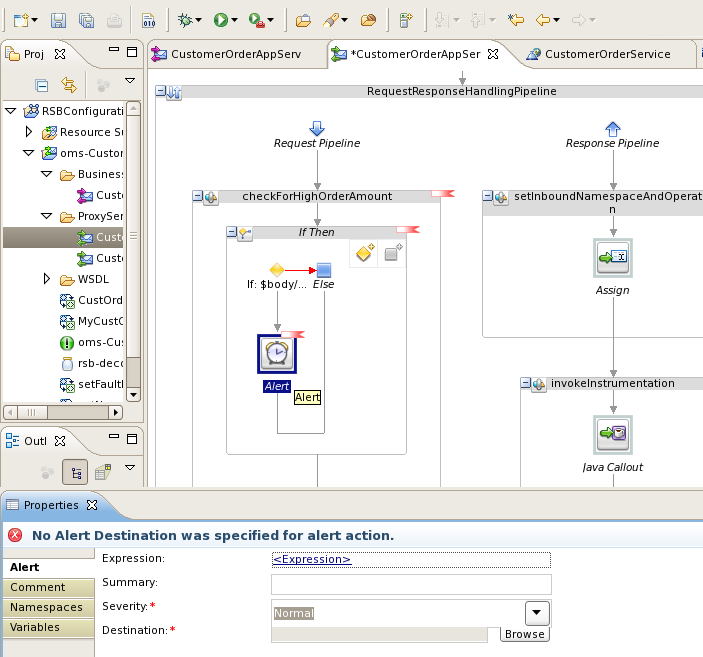
Task: Click the Search flashlight toolbar icon
Action: coord(331,20)
